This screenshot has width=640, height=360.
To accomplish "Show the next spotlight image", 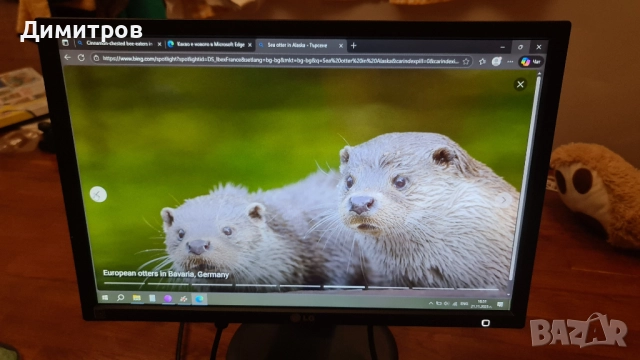I will tap(504, 200).
